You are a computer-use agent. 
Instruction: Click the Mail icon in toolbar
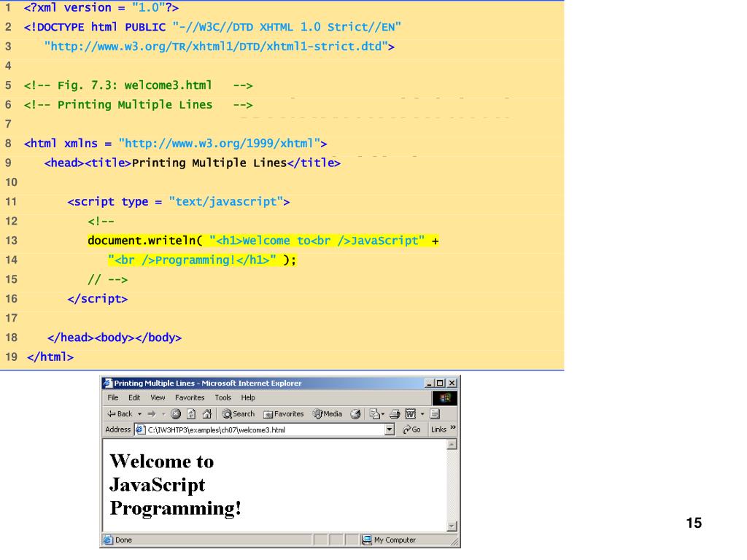pyautogui.click(x=374, y=414)
